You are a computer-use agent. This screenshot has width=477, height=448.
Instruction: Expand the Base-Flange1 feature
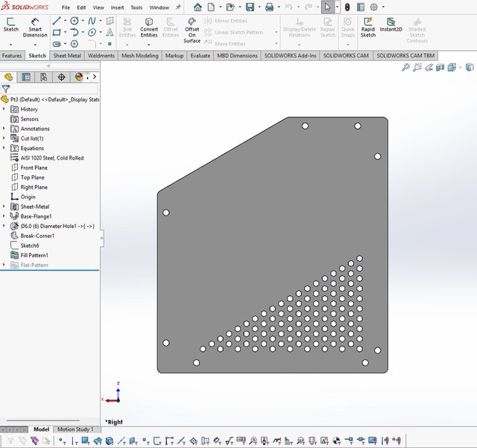click(x=4, y=216)
